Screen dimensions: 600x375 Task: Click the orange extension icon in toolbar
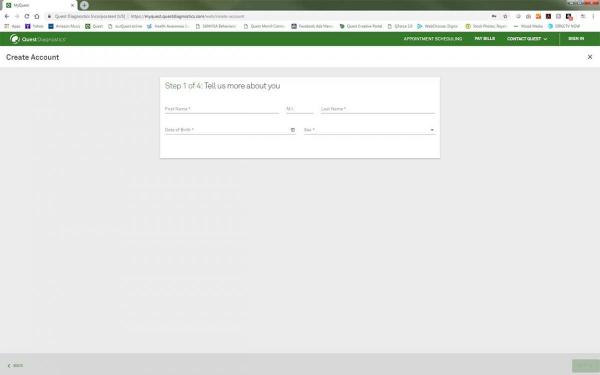click(x=538, y=16)
